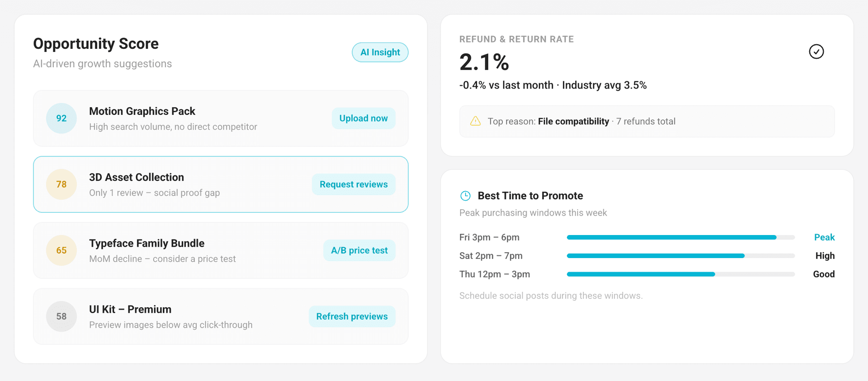Screen dimensions: 868x381
Task: Select the 78 score badge
Action: click(61, 184)
